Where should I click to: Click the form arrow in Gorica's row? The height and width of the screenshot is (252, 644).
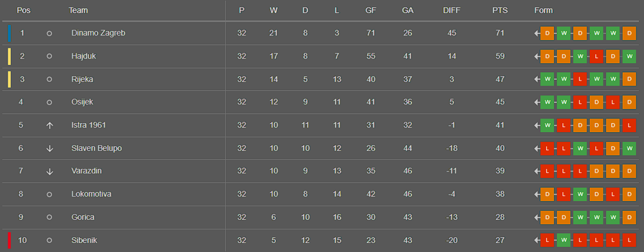[537, 217]
